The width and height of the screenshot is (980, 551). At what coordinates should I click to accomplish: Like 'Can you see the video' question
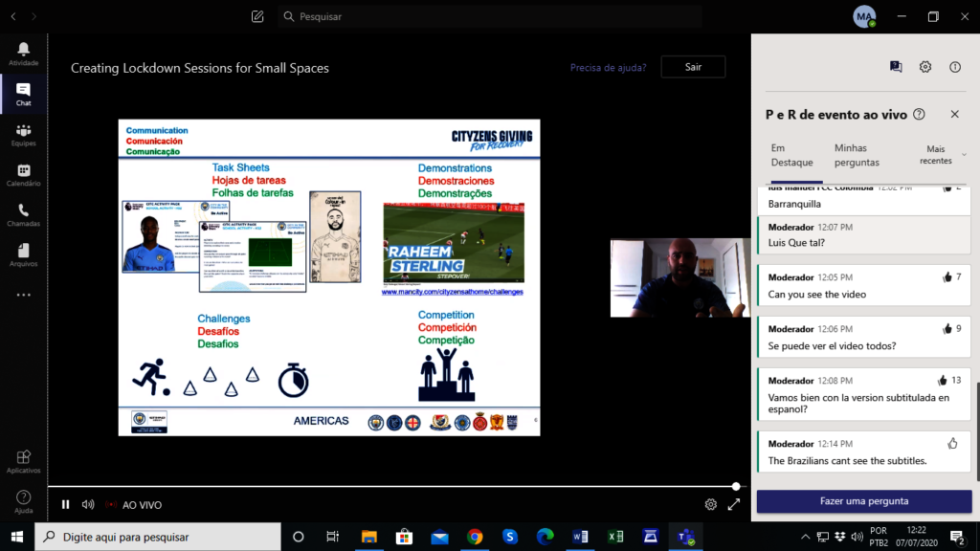[947, 277]
